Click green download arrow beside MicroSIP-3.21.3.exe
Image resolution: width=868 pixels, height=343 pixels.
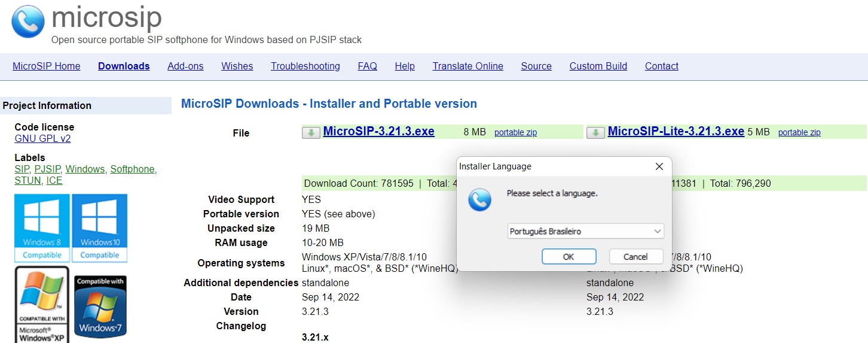311,132
